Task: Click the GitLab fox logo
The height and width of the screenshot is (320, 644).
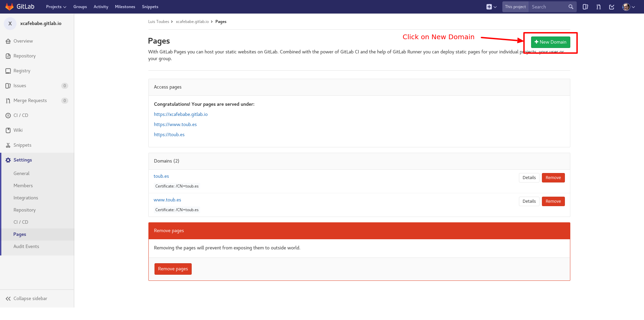Action: pos(9,7)
